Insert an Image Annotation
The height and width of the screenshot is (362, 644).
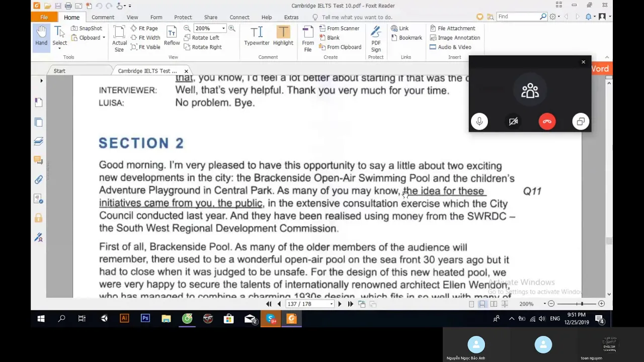pyautogui.click(x=455, y=38)
